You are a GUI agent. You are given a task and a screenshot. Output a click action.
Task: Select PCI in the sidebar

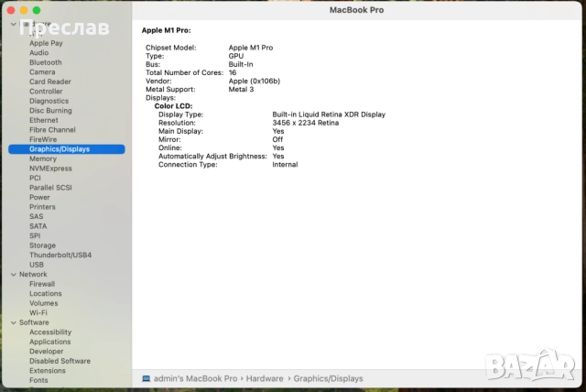[35, 178]
